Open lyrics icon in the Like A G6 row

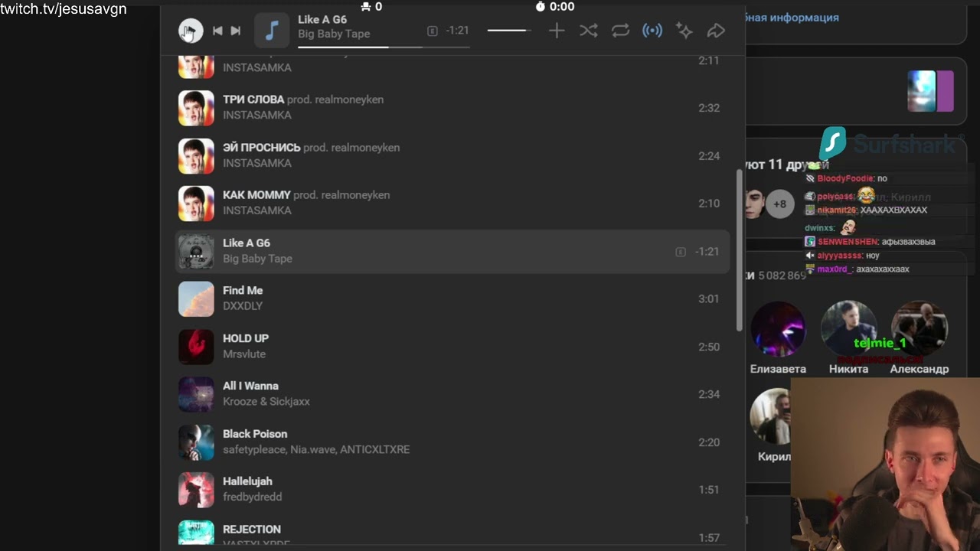tap(681, 252)
